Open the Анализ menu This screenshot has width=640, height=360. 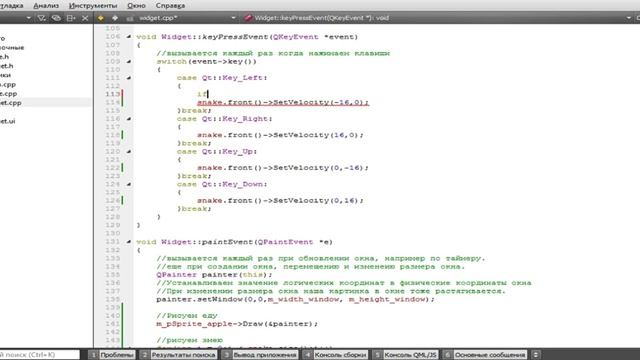[x=46, y=6]
